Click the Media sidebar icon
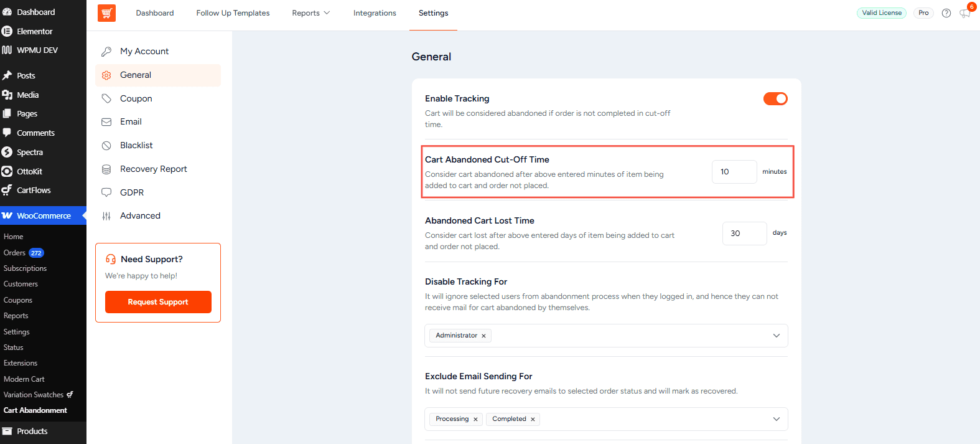The width and height of the screenshot is (980, 444). tap(7, 95)
